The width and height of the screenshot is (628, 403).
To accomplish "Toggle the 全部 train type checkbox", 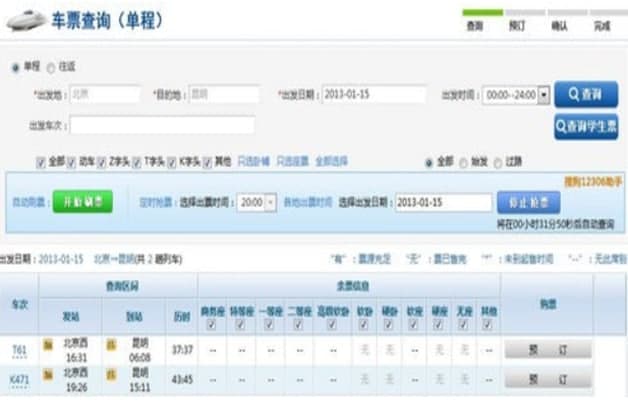I will coord(40,162).
